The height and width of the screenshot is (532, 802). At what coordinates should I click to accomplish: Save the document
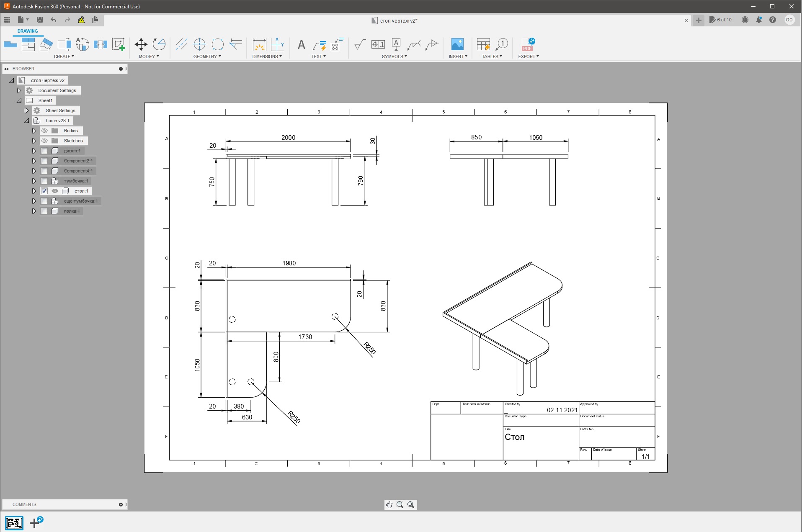pyautogui.click(x=40, y=20)
